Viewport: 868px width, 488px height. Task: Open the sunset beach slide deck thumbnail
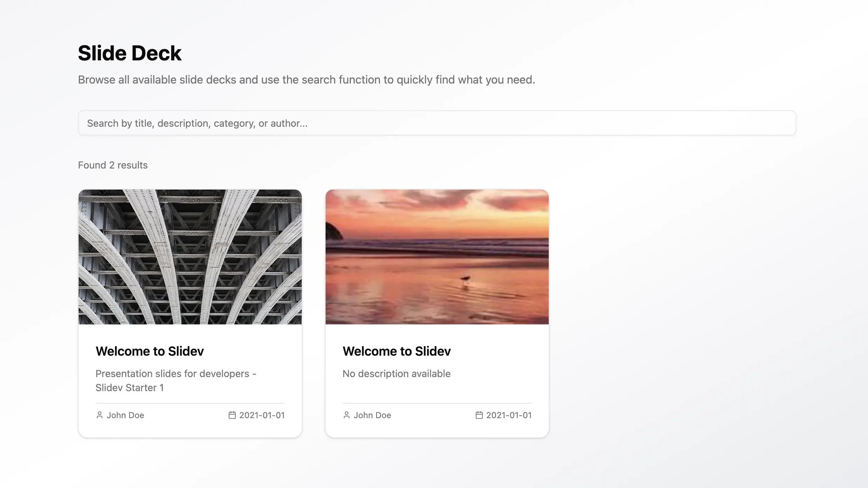tap(437, 257)
